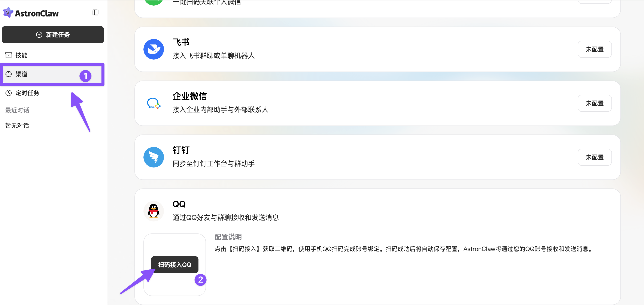
Task: Click text 接入飞书群聊或单聊机器人
Action: click(x=213, y=55)
